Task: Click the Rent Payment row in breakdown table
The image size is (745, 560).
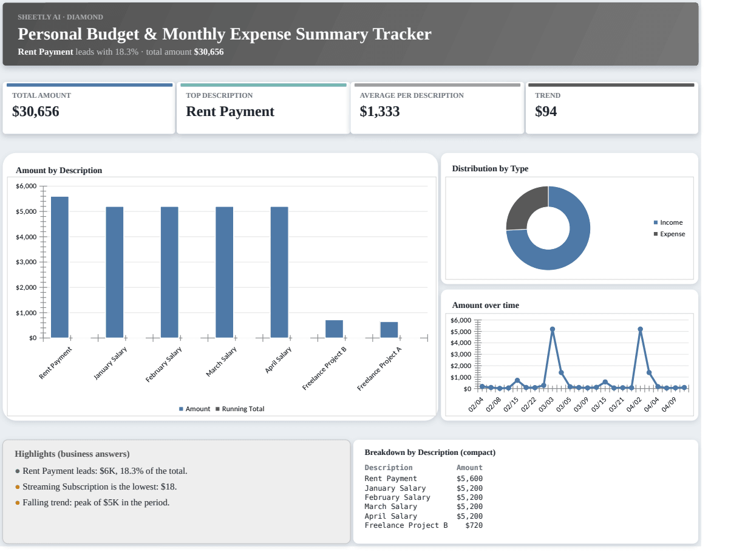Action: coord(424,479)
